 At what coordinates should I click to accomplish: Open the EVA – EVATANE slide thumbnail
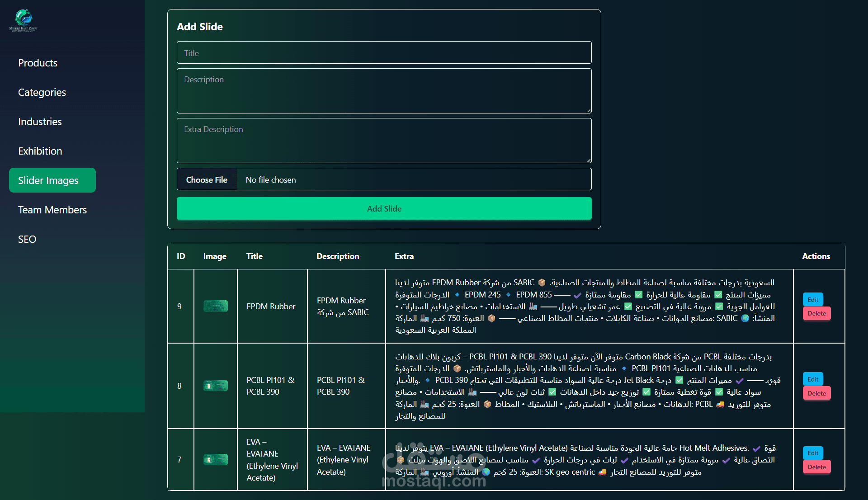pyautogui.click(x=216, y=460)
